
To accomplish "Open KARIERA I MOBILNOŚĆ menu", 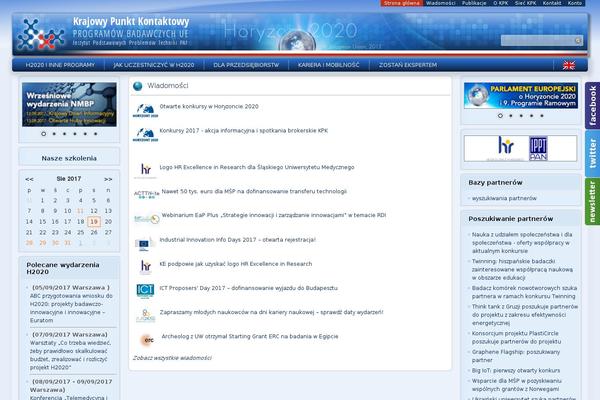I will coord(329,65).
